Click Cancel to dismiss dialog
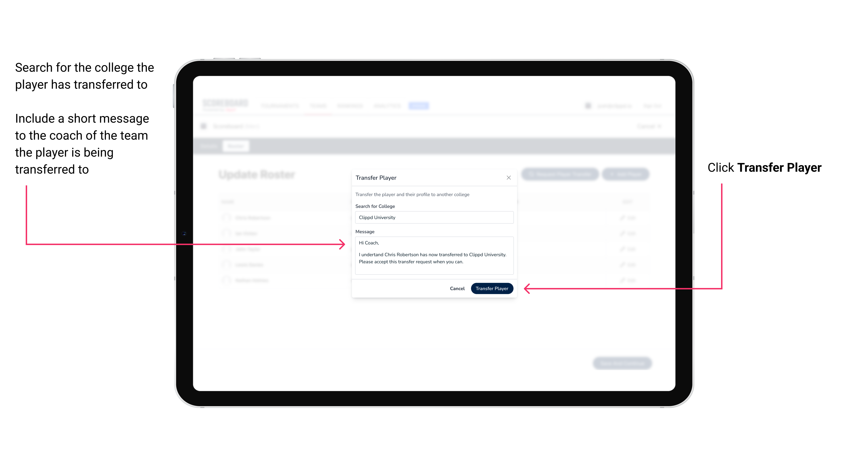Viewport: 868px width, 467px height. (x=458, y=288)
